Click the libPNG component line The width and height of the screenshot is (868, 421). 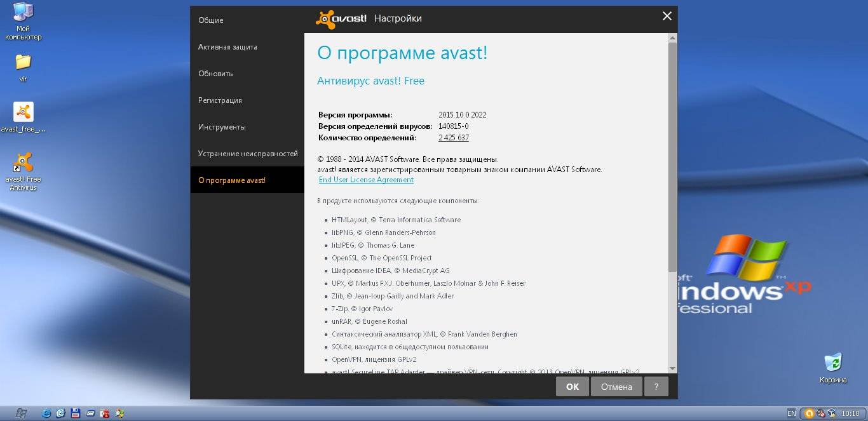tap(384, 232)
